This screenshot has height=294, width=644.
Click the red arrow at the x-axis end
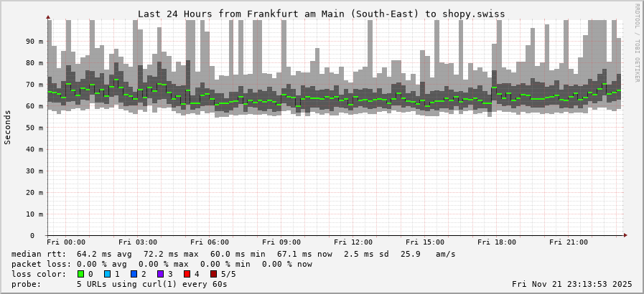click(625, 235)
